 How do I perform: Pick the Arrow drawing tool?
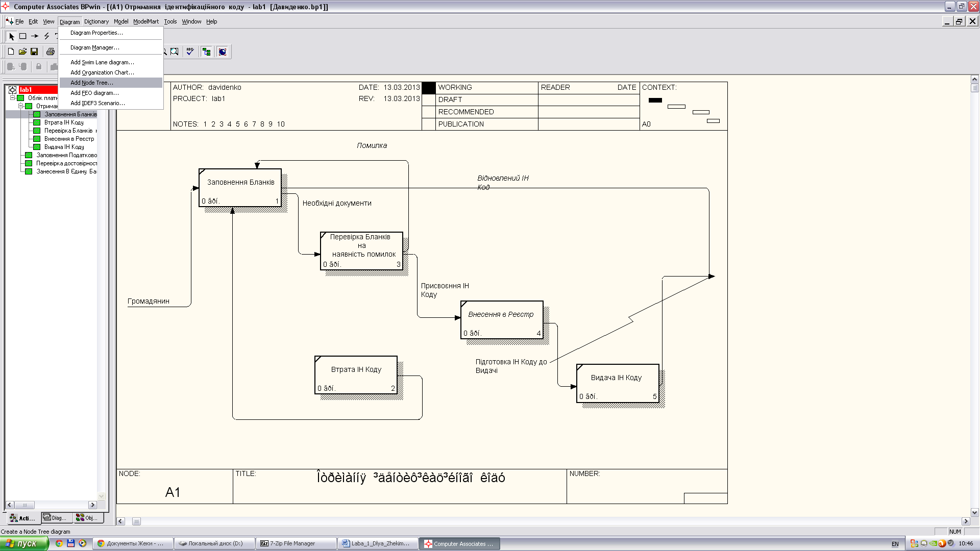[x=35, y=36]
